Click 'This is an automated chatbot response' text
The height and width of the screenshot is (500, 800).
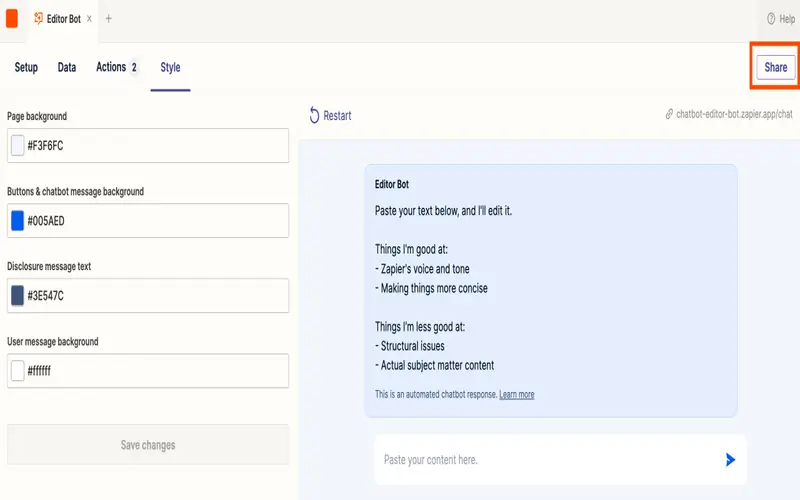436,394
